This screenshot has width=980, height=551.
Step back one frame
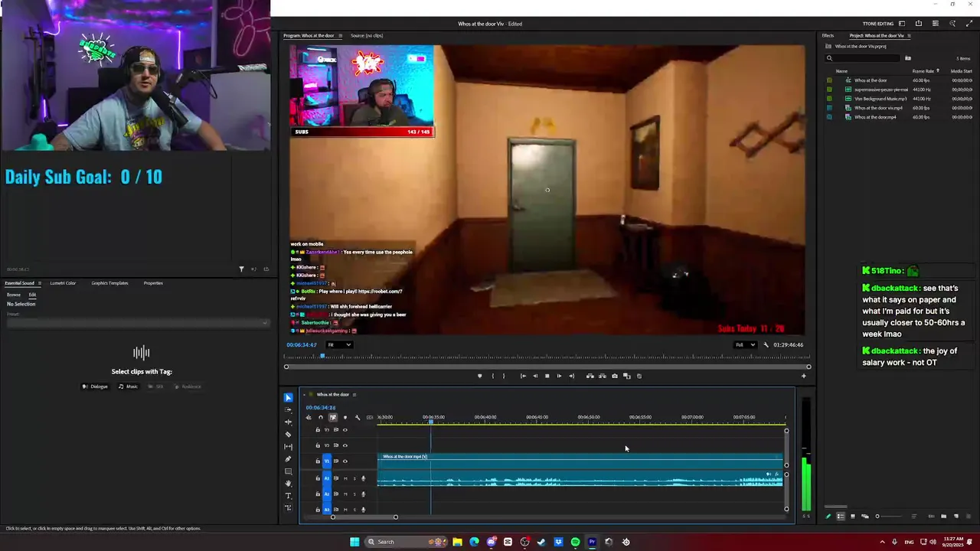click(535, 376)
